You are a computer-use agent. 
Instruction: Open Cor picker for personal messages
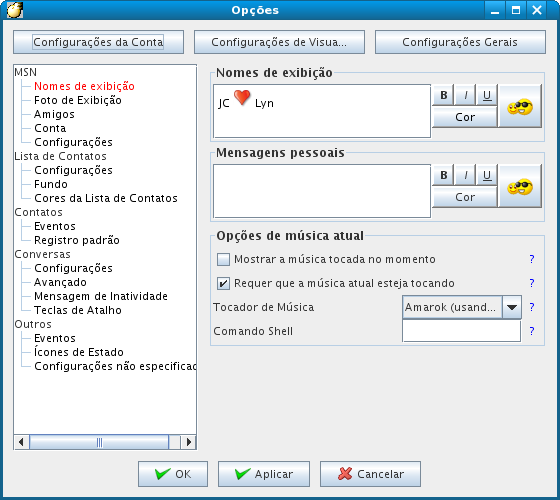click(465, 197)
